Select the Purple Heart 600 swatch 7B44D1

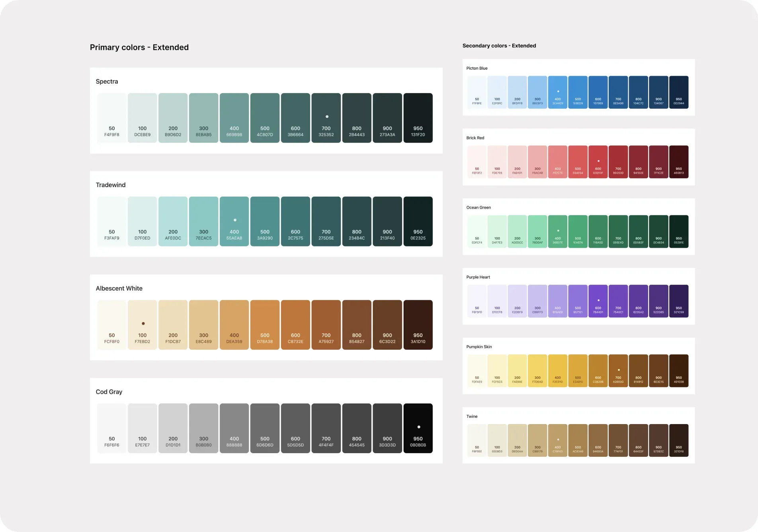click(x=598, y=301)
